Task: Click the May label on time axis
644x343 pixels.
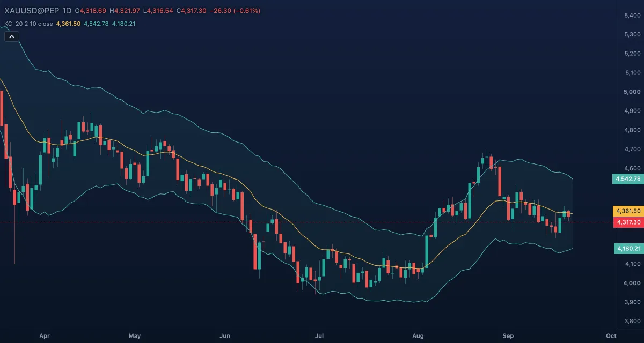Action: point(135,336)
